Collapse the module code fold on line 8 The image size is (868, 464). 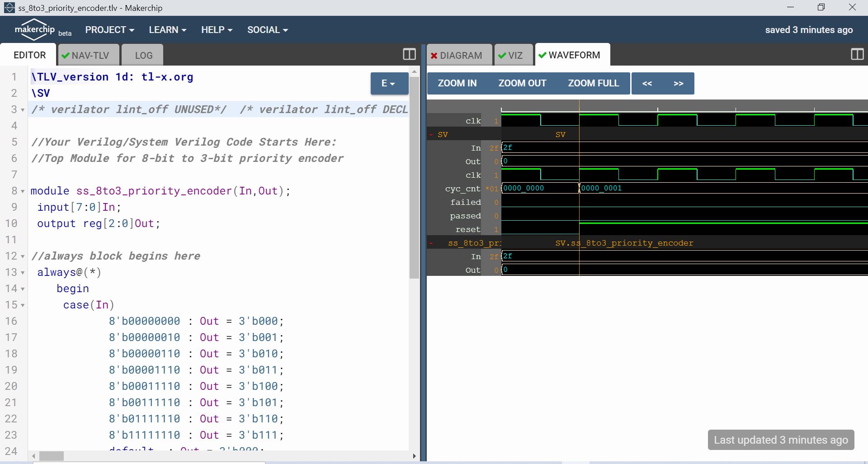pyautogui.click(x=22, y=191)
